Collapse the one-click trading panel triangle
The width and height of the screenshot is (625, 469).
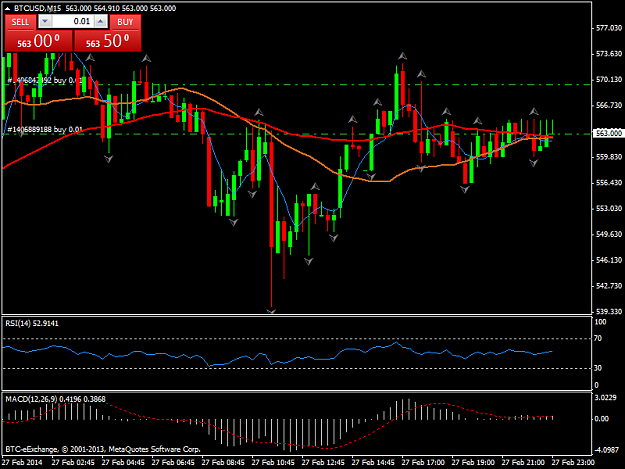[8, 8]
